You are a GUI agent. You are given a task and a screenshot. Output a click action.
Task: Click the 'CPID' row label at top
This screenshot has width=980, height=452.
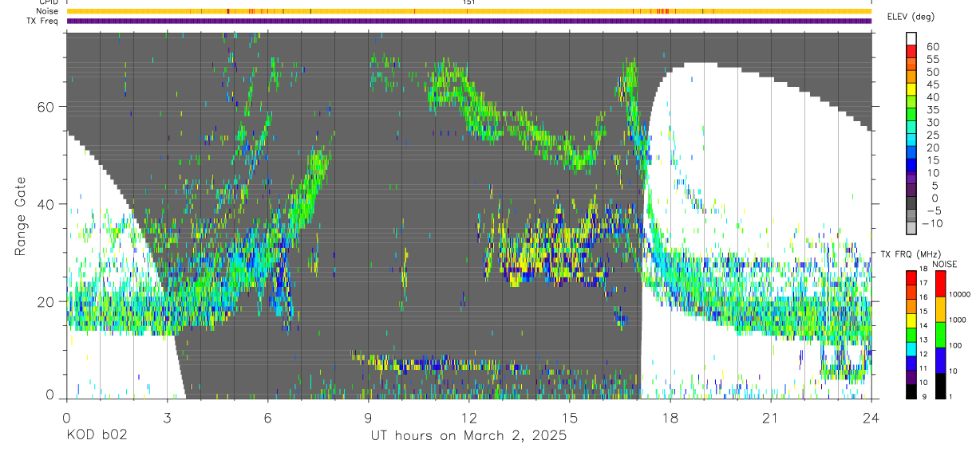click(49, 2)
